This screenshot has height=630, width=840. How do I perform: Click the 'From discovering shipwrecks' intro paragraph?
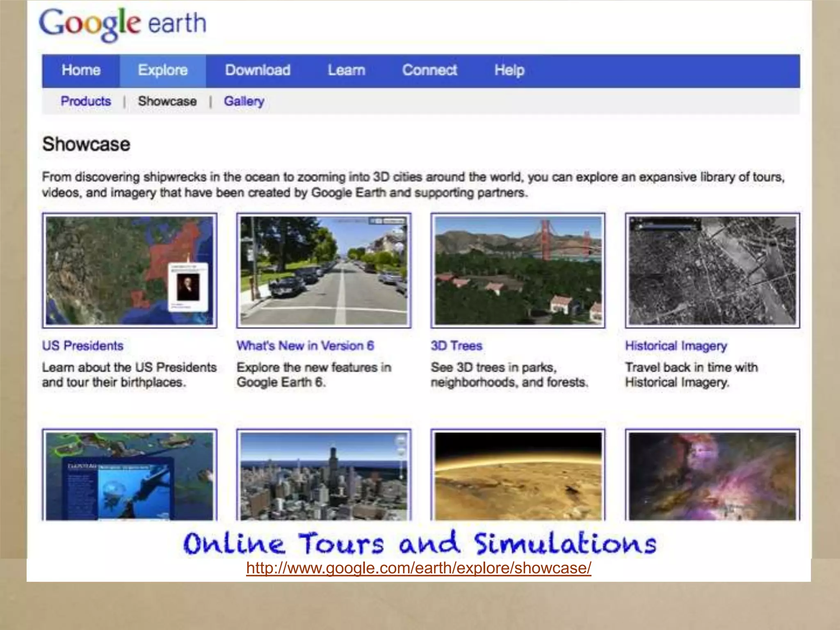pyautogui.click(x=413, y=185)
